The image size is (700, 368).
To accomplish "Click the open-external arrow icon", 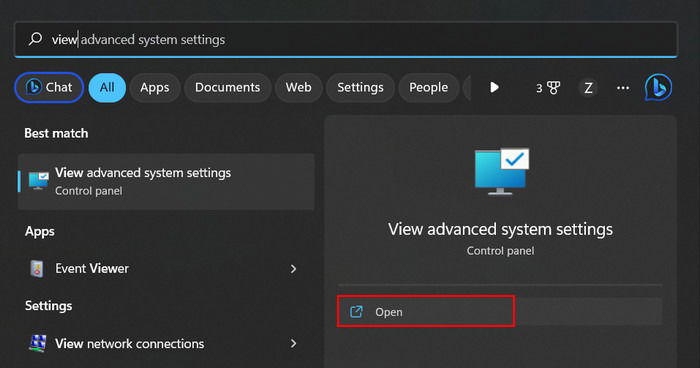I will click(356, 312).
